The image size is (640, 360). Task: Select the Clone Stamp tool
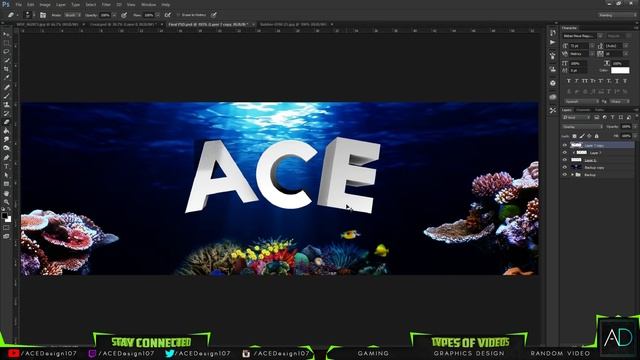[6, 104]
